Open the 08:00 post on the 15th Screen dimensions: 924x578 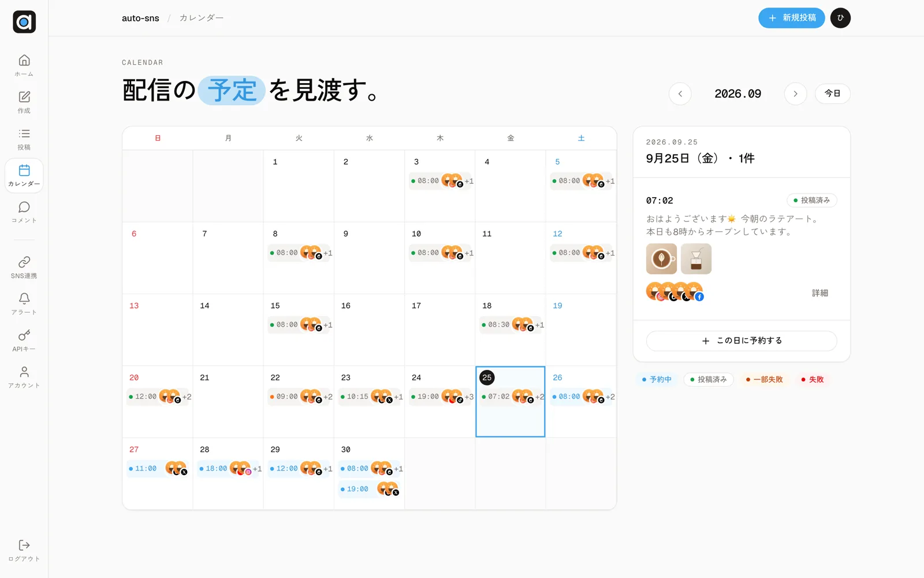(x=299, y=325)
